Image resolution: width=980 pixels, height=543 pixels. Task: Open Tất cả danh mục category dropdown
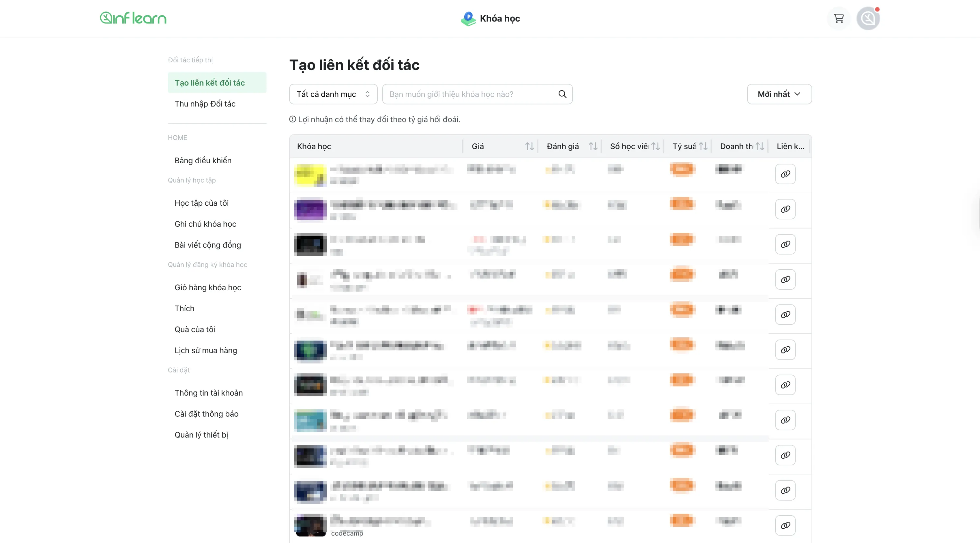point(333,94)
